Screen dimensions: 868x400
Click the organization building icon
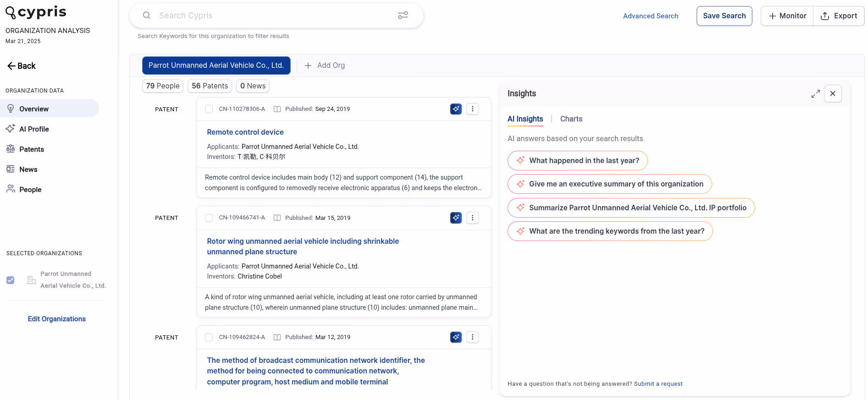pyautogui.click(x=31, y=280)
